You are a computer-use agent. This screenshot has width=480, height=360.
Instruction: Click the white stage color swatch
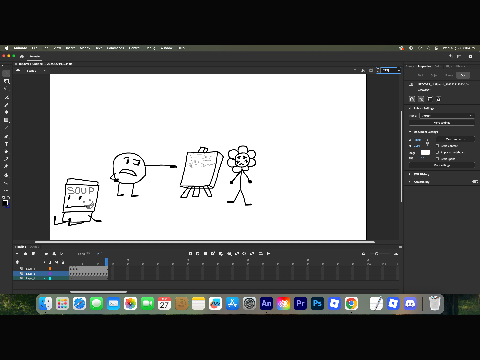[425, 152]
